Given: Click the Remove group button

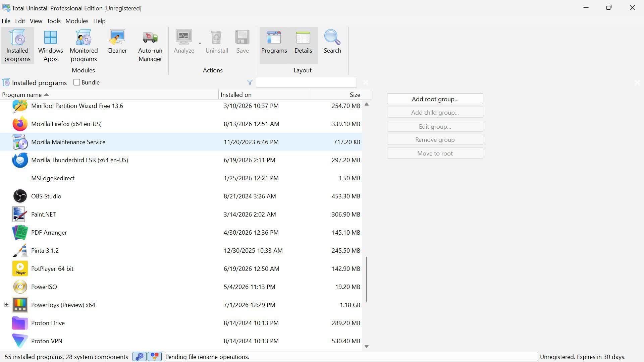Looking at the screenshot, I should [435, 140].
